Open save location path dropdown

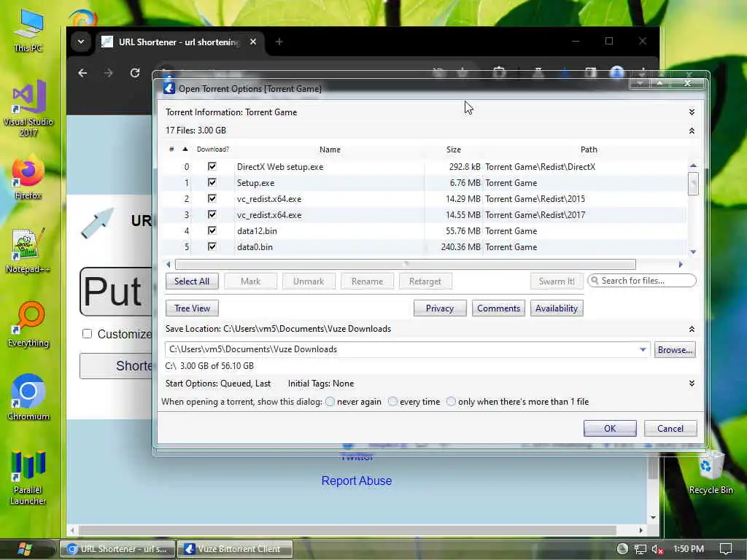pos(643,349)
